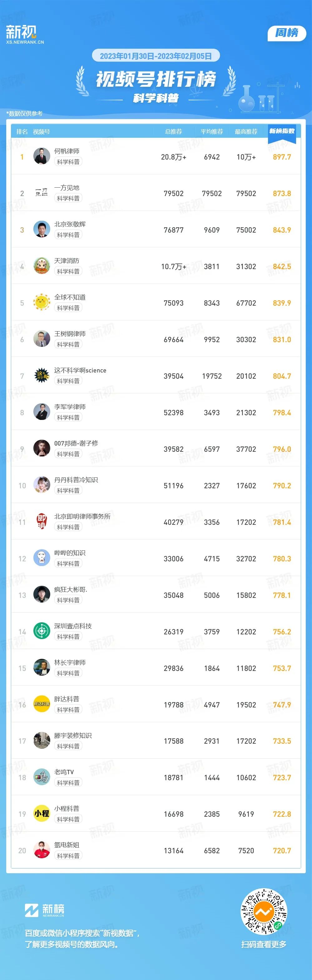
Task: Click the 小程科普 yellow logo
Action: pyautogui.click(x=42, y=814)
